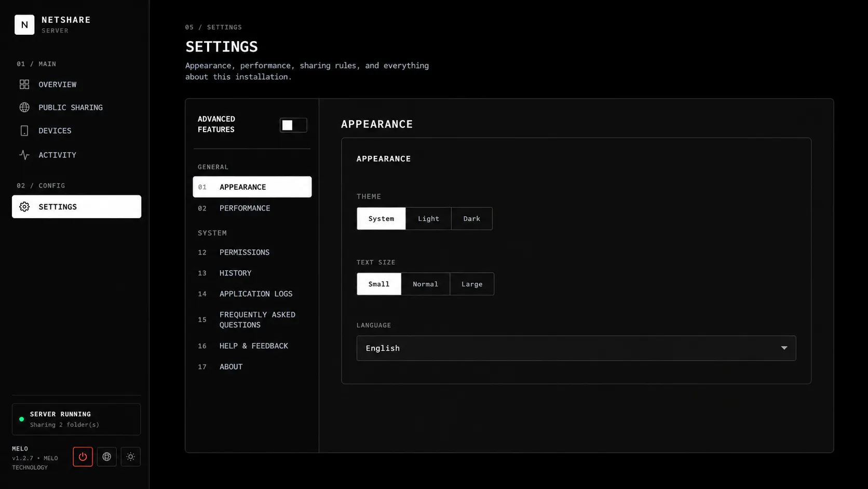Click the Activity pulse icon
Screen dimensions: 868x489
point(24,155)
